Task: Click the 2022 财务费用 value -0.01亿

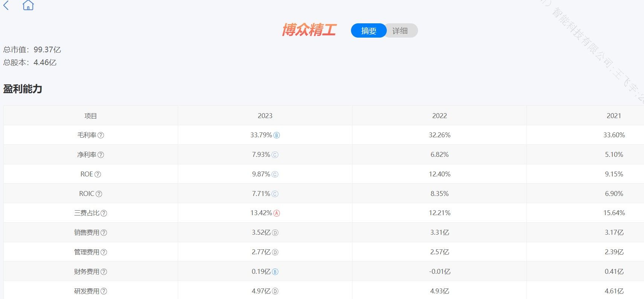Action: coord(440,272)
